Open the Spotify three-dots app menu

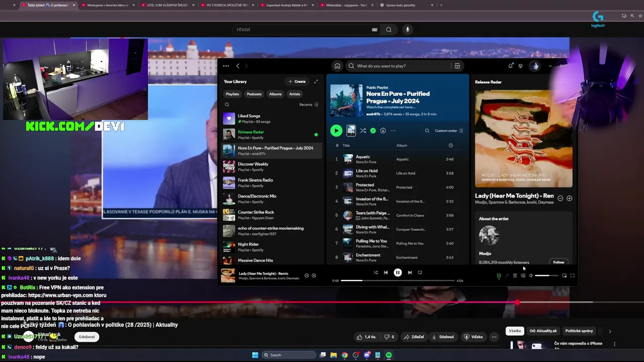pos(226,66)
